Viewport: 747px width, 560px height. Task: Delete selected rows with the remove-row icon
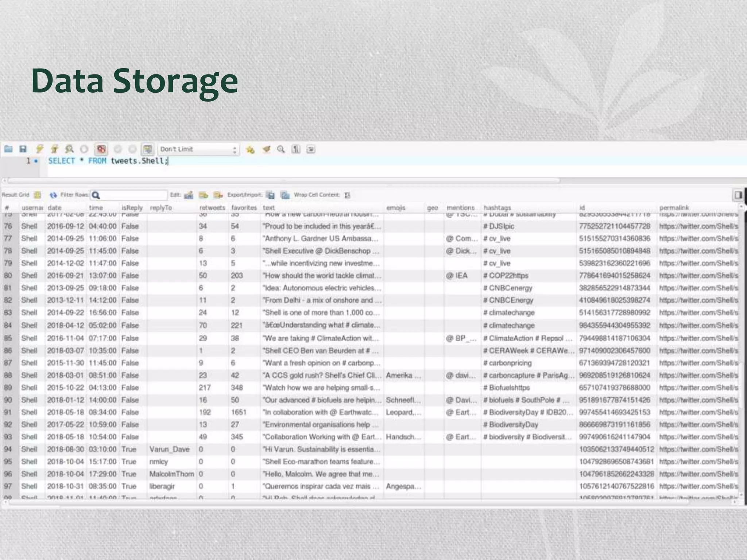point(218,195)
